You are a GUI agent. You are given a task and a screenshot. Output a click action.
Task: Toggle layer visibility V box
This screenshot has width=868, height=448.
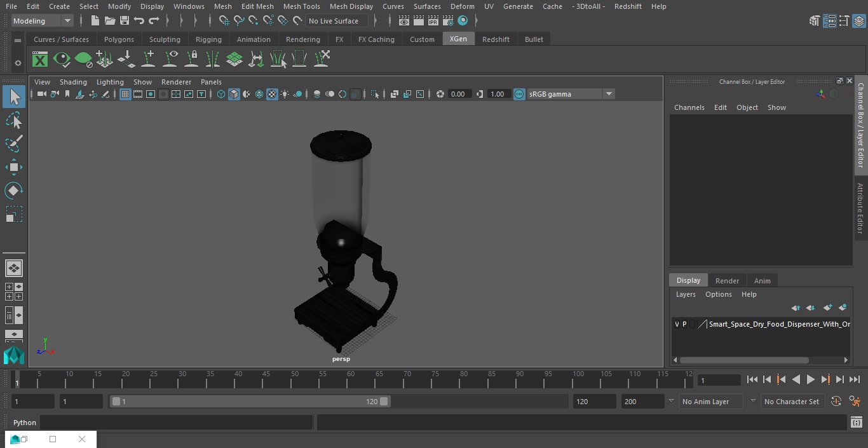pyautogui.click(x=677, y=324)
